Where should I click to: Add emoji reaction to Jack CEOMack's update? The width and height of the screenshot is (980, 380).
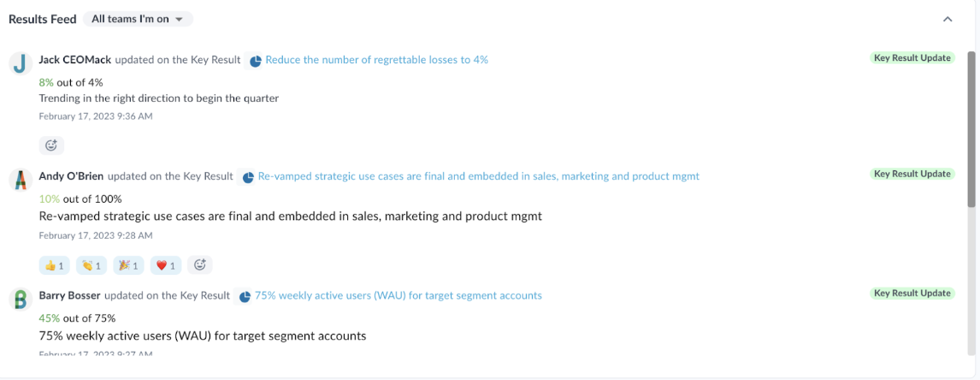[x=51, y=145]
